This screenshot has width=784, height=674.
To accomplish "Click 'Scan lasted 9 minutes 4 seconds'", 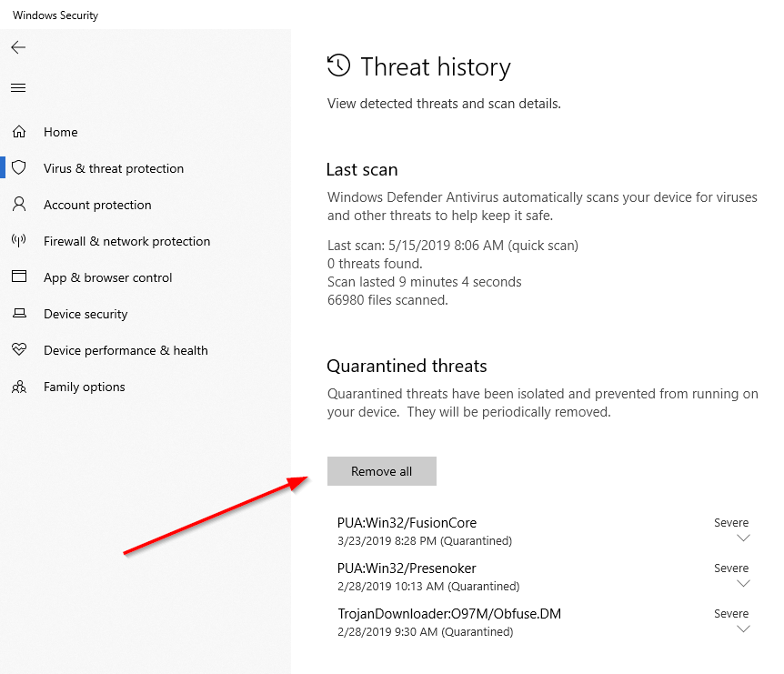I will point(425,282).
